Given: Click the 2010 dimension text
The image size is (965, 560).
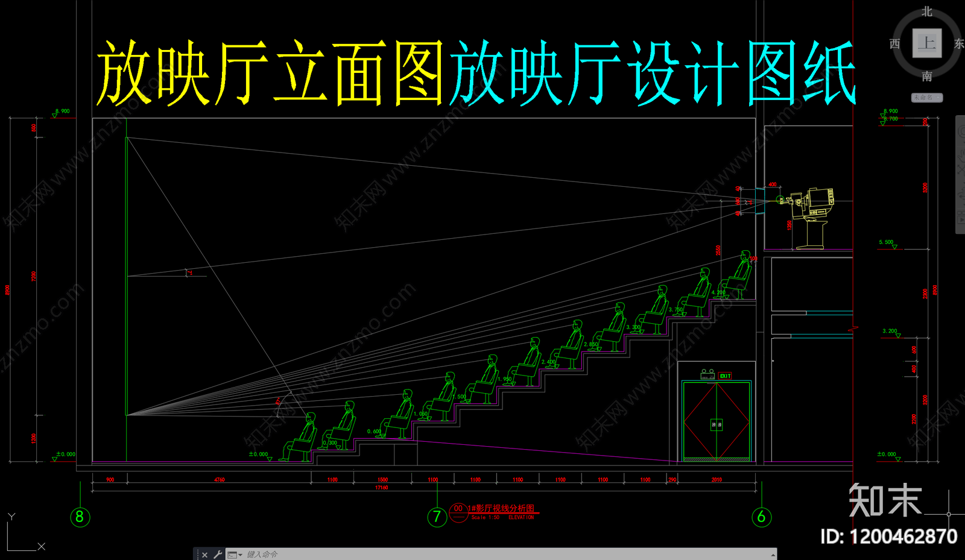Looking at the screenshot, I should coord(717,480).
